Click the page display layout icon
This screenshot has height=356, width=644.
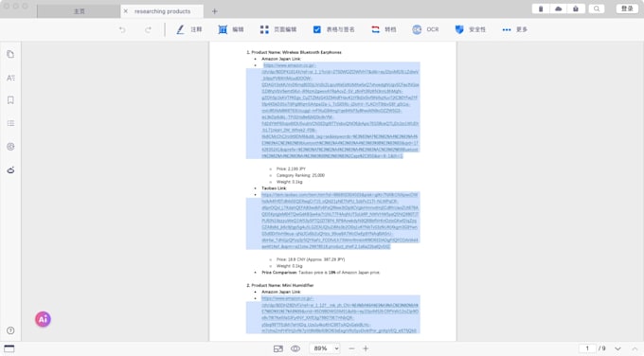(x=278, y=348)
